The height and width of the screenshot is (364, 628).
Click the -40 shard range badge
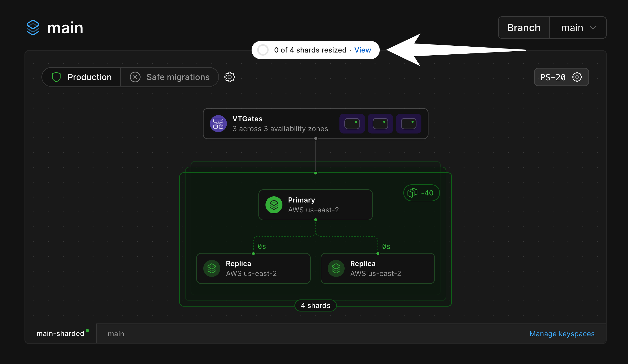tap(421, 193)
